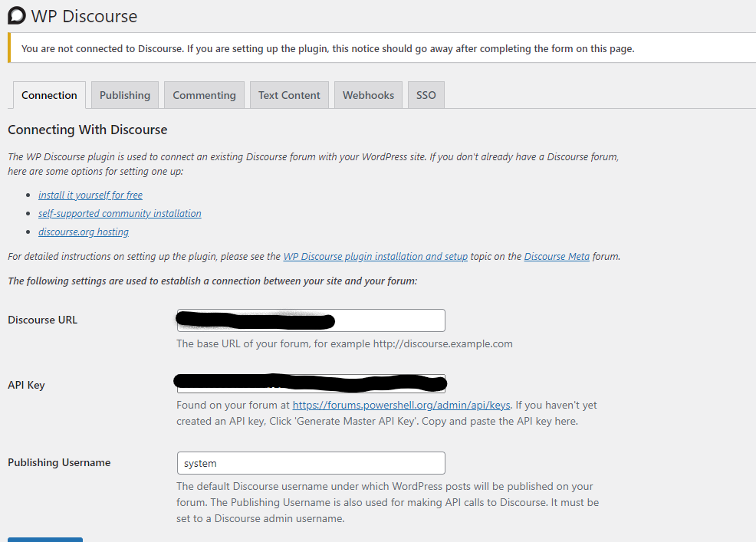The image size is (756, 542).
Task: Click the 'following settings are used' bold sentence
Action: click(212, 281)
